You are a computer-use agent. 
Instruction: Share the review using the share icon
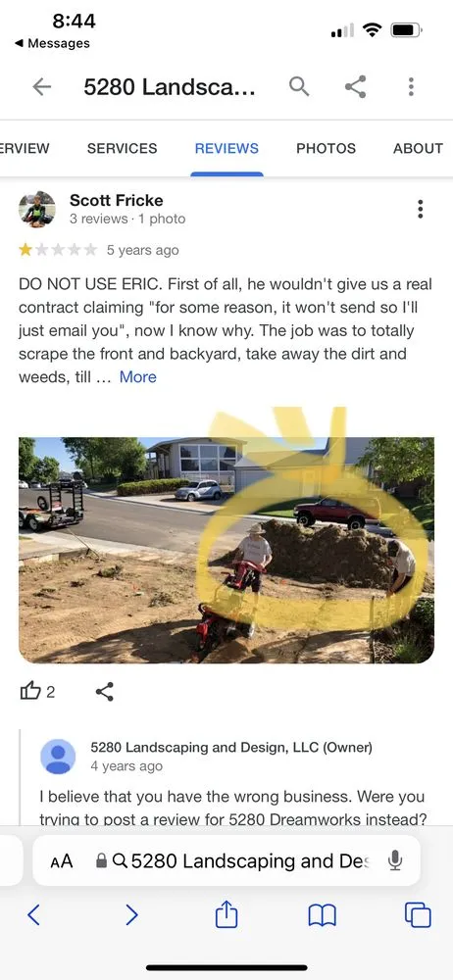[x=105, y=691]
